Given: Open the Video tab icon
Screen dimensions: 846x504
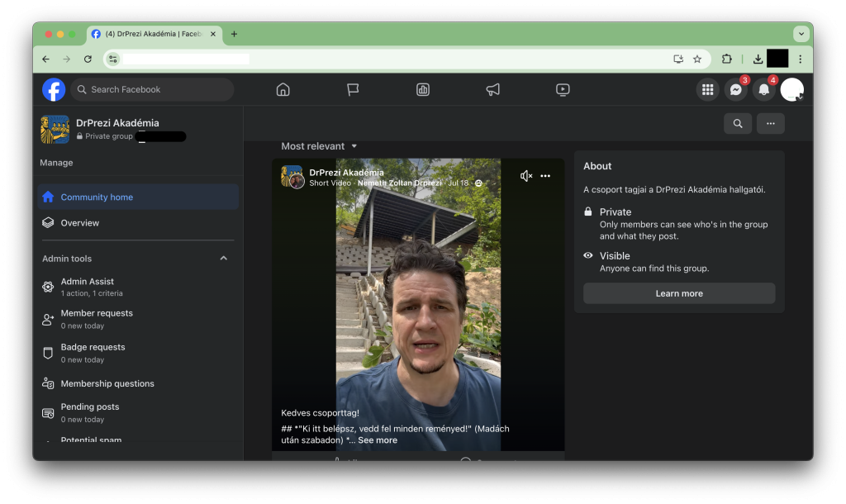Looking at the screenshot, I should coord(563,89).
